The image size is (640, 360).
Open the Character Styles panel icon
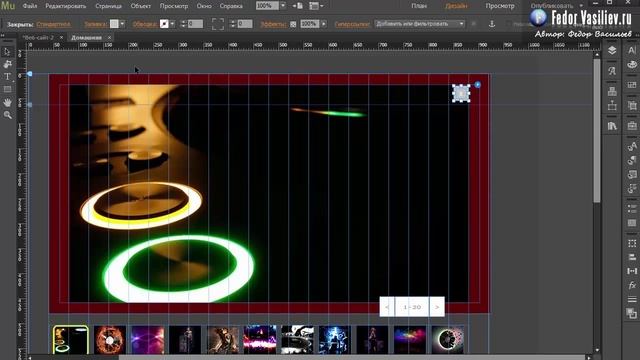pyautogui.click(x=632, y=146)
